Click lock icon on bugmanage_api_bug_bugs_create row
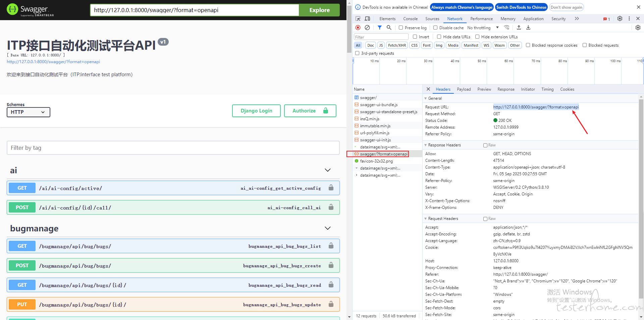Screen dimensions: 644x320 pyautogui.click(x=331, y=265)
